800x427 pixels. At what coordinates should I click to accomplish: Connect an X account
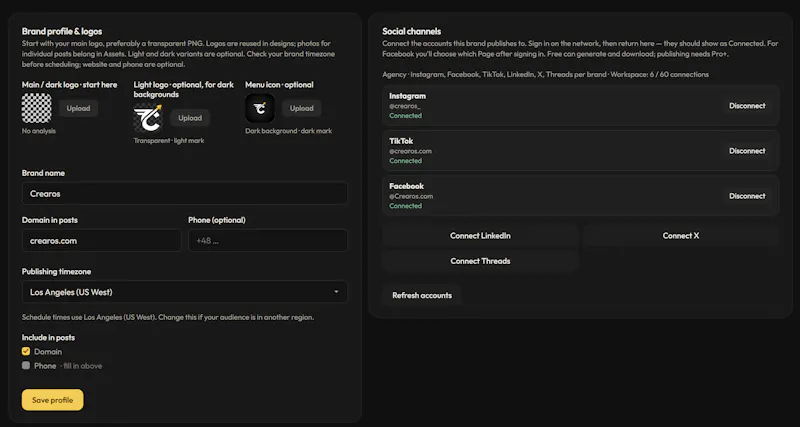click(681, 236)
